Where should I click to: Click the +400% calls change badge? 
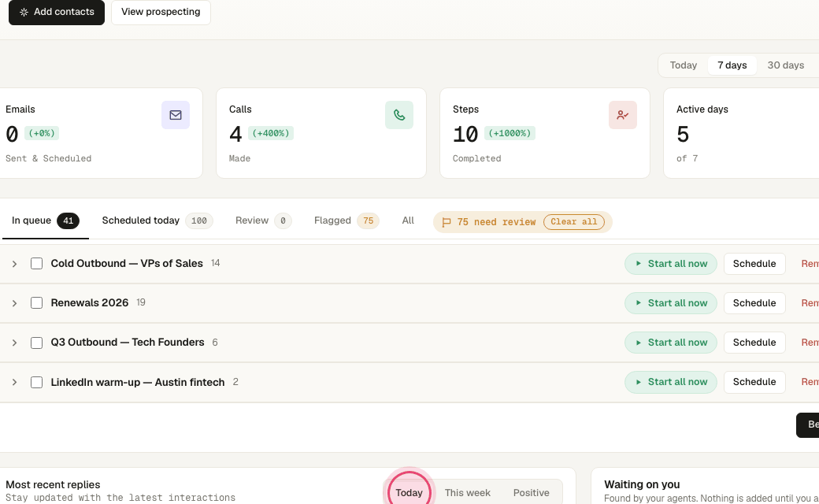(271, 133)
